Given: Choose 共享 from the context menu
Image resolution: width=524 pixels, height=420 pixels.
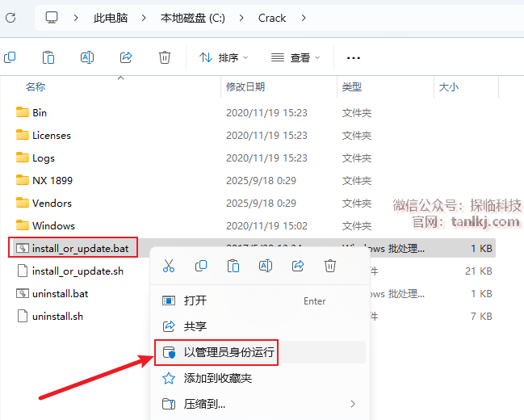Looking at the screenshot, I should point(260,326).
